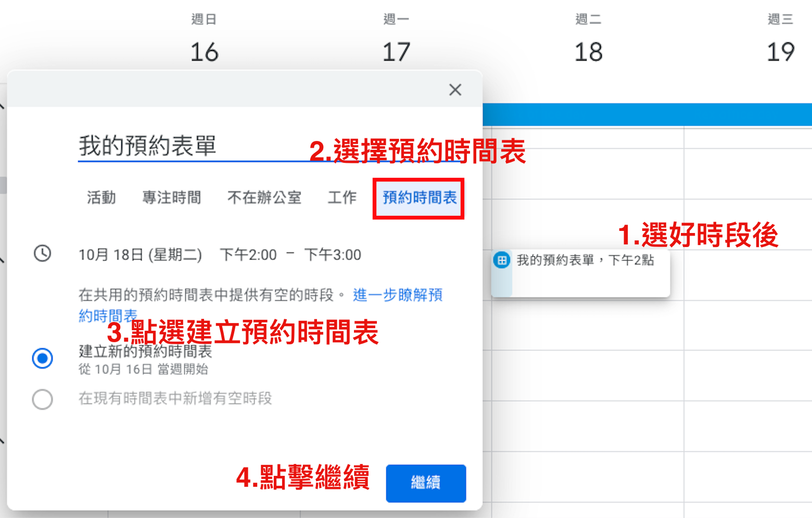
Task: Click the 週一 17 column header
Action: [x=397, y=36]
